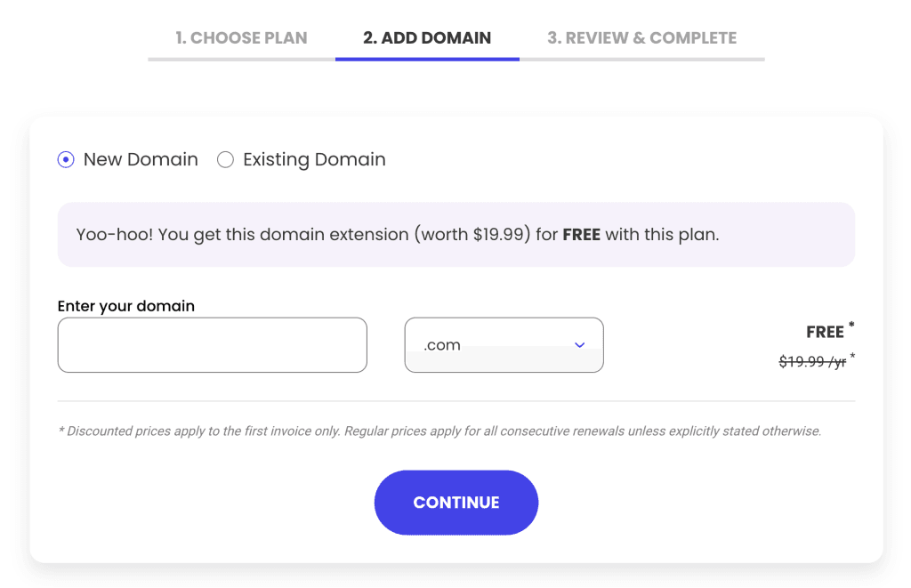Viewport: 911px width, 588px height.
Task: Click the blue progress underline below Add Domain
Action: 427,59
